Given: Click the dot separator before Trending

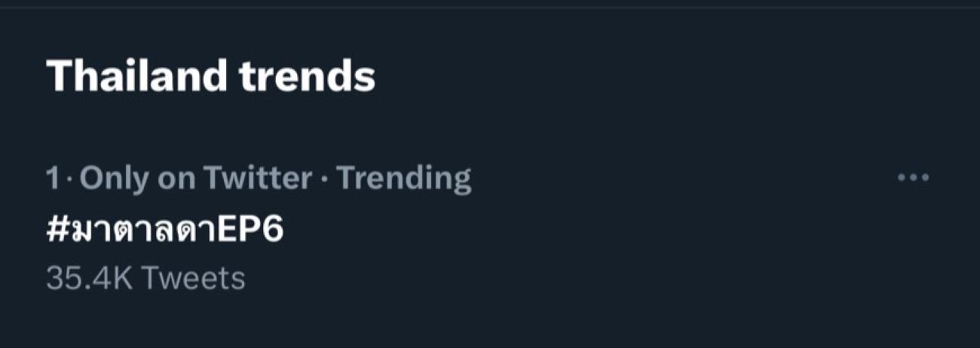Looking at the screenshot, I should pyautogui.click(x=324, y=180).
